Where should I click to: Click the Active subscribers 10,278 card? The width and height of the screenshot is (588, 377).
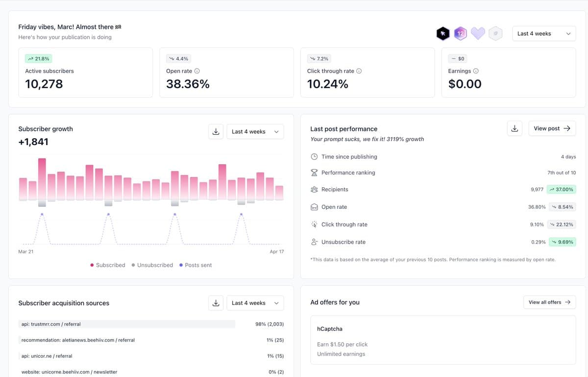point(86,73)
